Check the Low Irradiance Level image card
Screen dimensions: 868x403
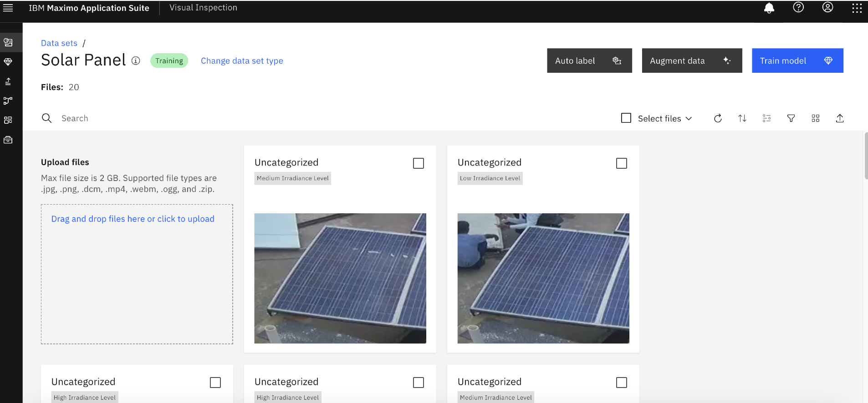click(x=622, y=163)
